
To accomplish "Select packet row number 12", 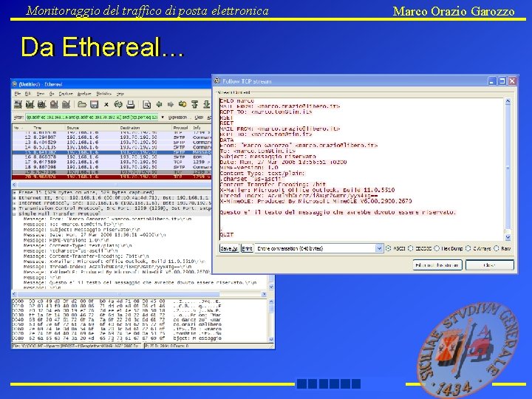I will point(112,137).
